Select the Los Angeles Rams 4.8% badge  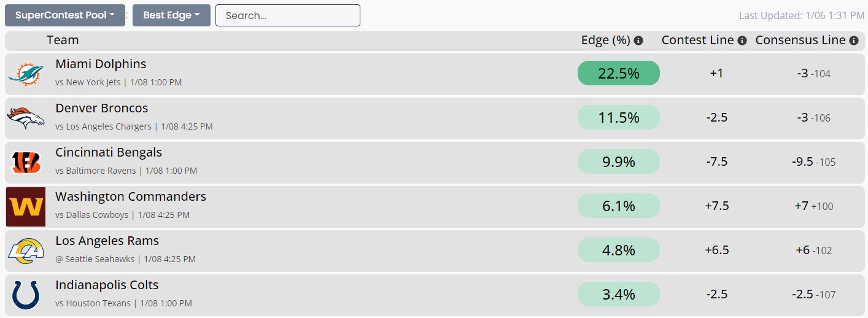coord(618,250)
